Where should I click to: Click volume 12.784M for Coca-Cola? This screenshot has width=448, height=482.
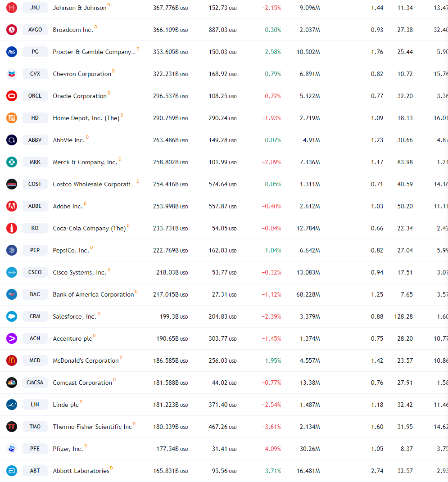(x=308, y=228)
